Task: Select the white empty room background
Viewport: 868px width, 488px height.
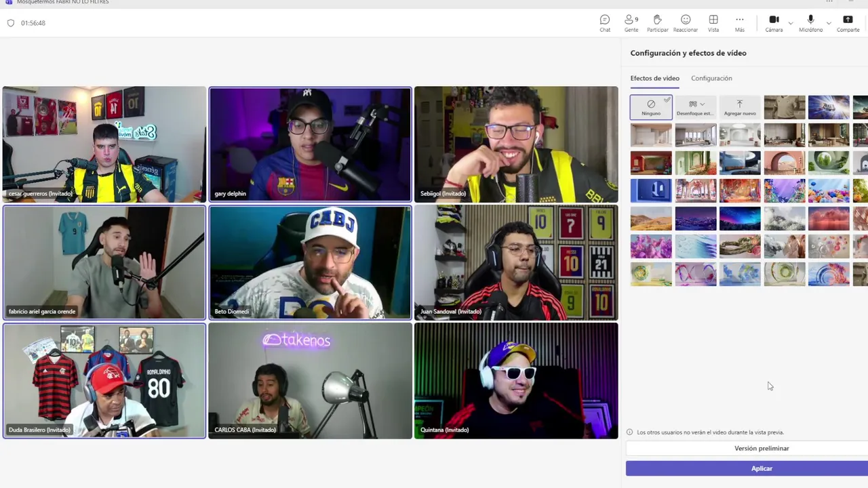Action: click(x=651, y=135)
